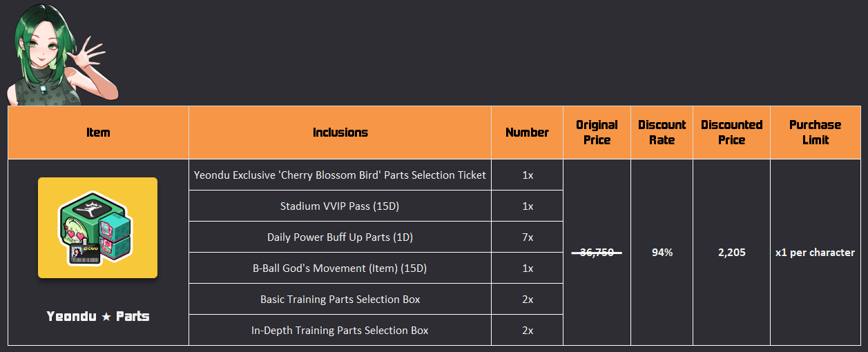Click B-Ball God's Movement (Item) (15D)
868x352 pixels.
click(x=340, y=268)
